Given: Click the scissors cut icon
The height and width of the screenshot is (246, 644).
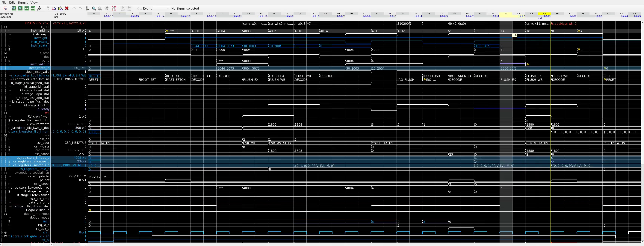Looking at the screenshot, I should click(48, 8).
